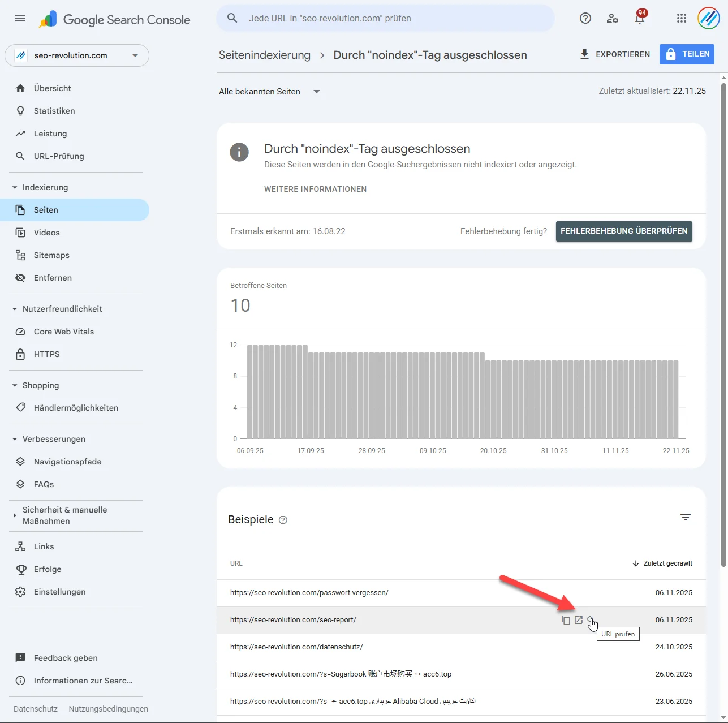Click the FEHLERBEHEBUNG ÜBERPRÜFEN button
Screen dimensions: 728x723
623,231
